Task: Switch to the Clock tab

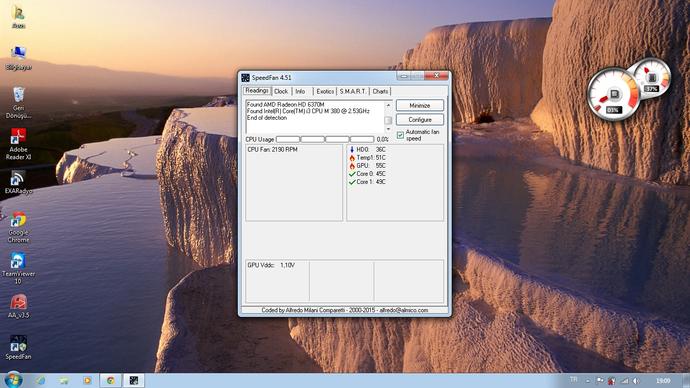Action: [281, 92]
